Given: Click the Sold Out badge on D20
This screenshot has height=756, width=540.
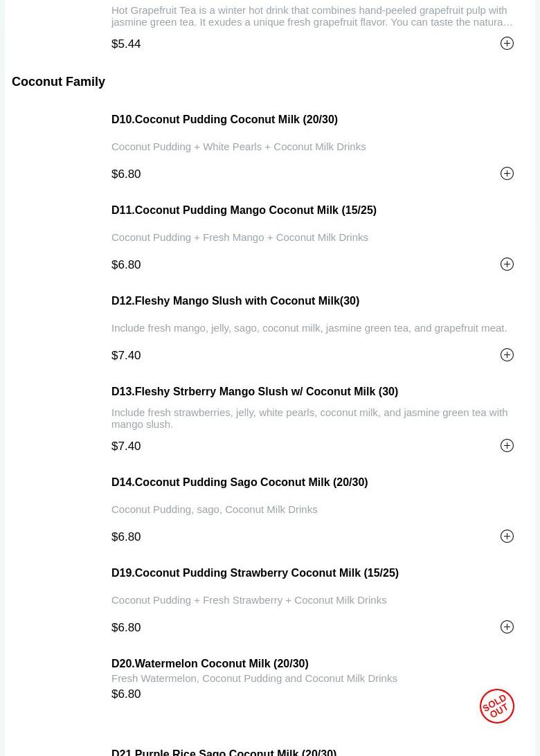Looking at the screenshot, I should pos(496,706).
